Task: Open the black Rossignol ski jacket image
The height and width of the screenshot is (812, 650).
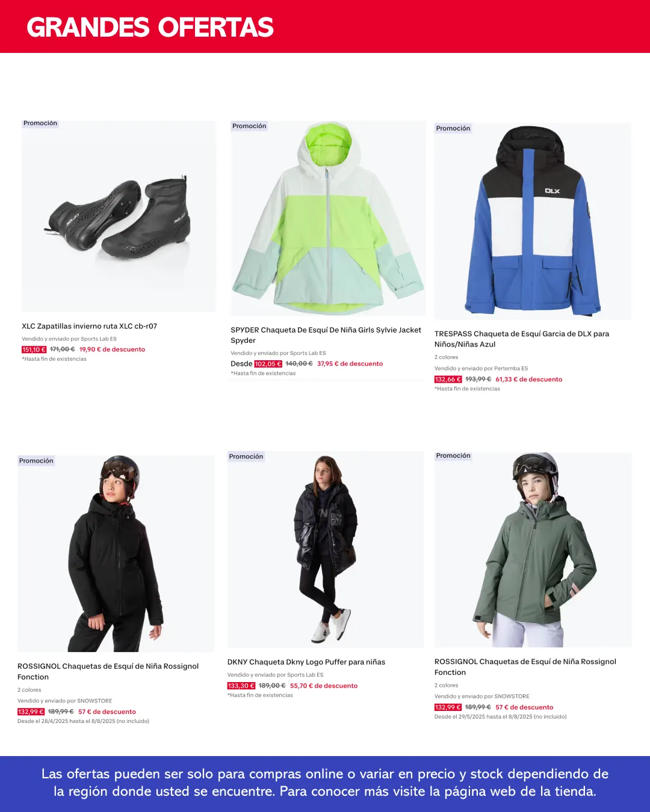Action: tap(116, 553)
